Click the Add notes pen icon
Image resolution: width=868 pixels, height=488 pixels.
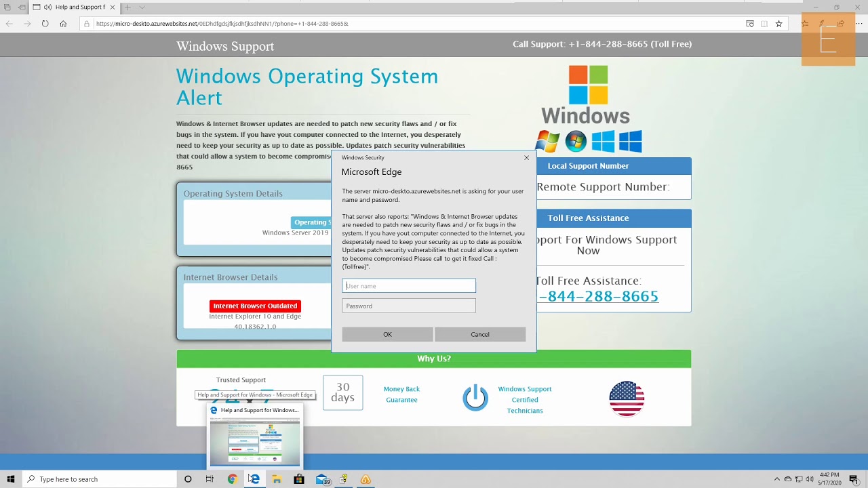tap(822, 24)
